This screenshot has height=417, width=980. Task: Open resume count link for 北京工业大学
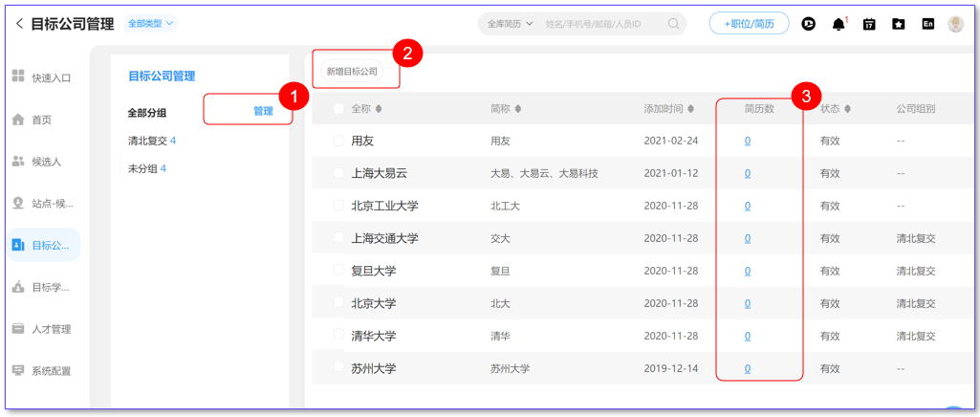pos(748,206)
